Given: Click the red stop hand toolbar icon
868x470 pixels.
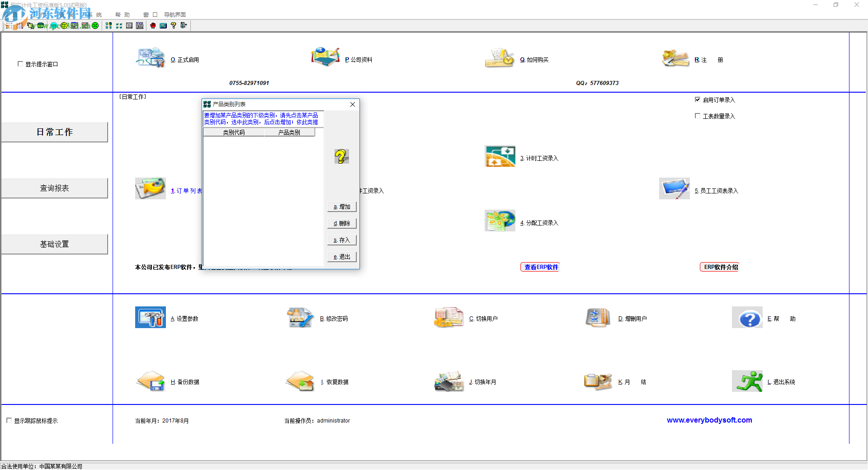Looking at the screenshot, I should pos(153,26).
